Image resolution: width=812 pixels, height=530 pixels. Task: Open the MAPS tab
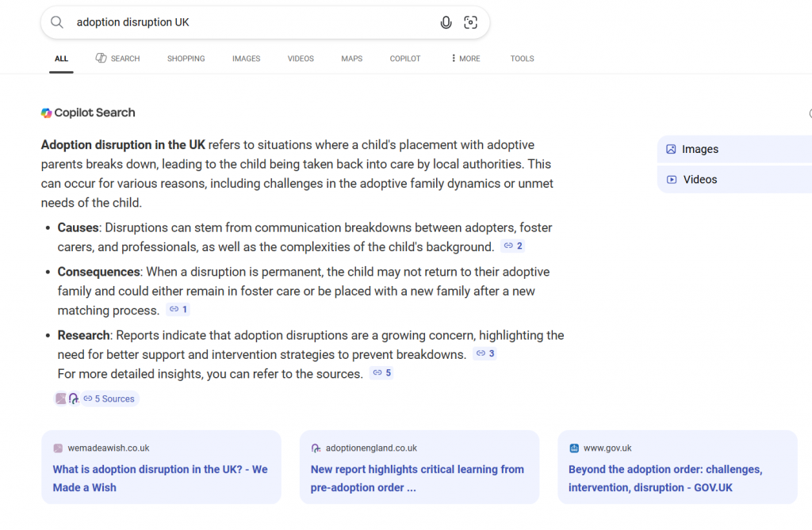[351, 58]
